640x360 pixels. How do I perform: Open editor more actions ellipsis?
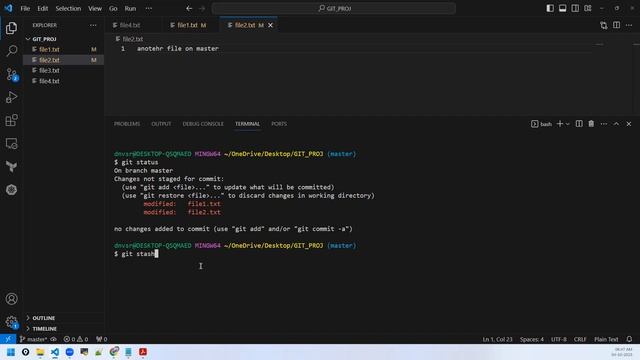[x=629, y=25]
